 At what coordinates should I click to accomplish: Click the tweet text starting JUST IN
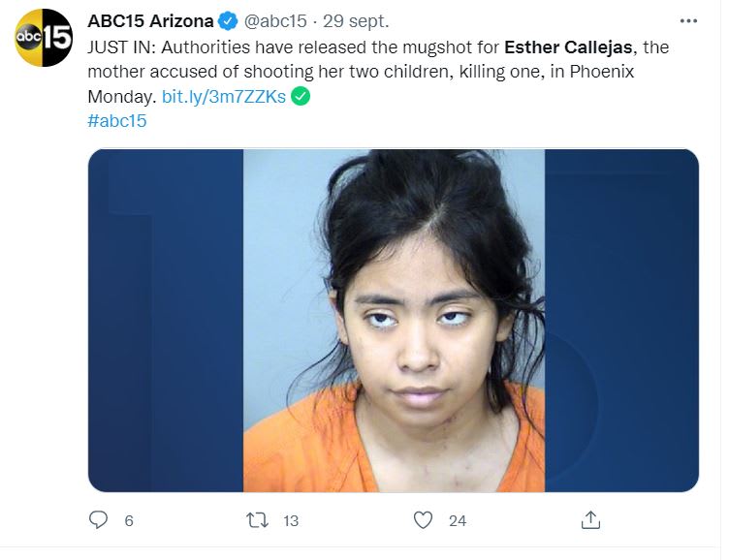pyautogui.click(x=378, y=72)
